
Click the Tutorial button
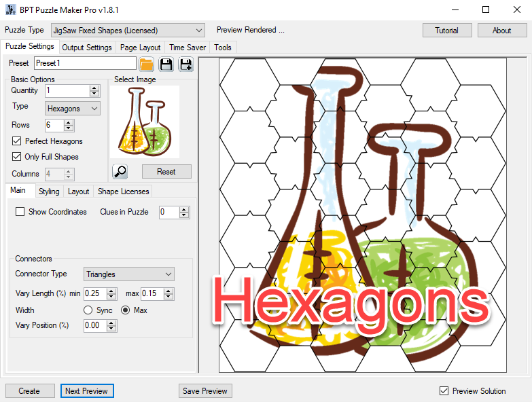pos(446,31)
